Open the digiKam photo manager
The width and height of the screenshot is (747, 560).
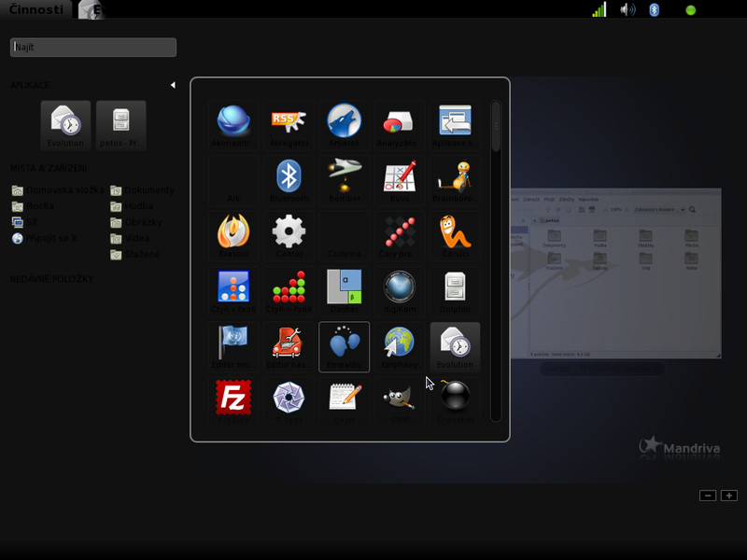tap(400, 291)
